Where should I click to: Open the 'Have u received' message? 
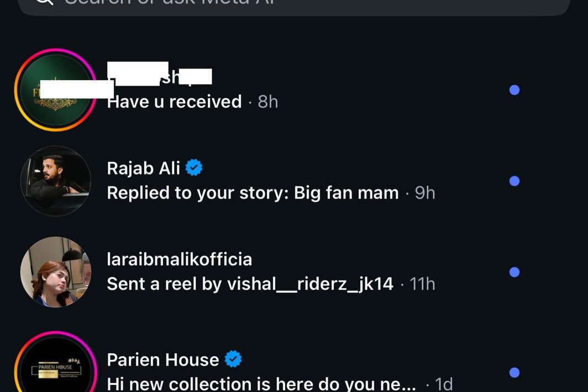pos(174,102)
